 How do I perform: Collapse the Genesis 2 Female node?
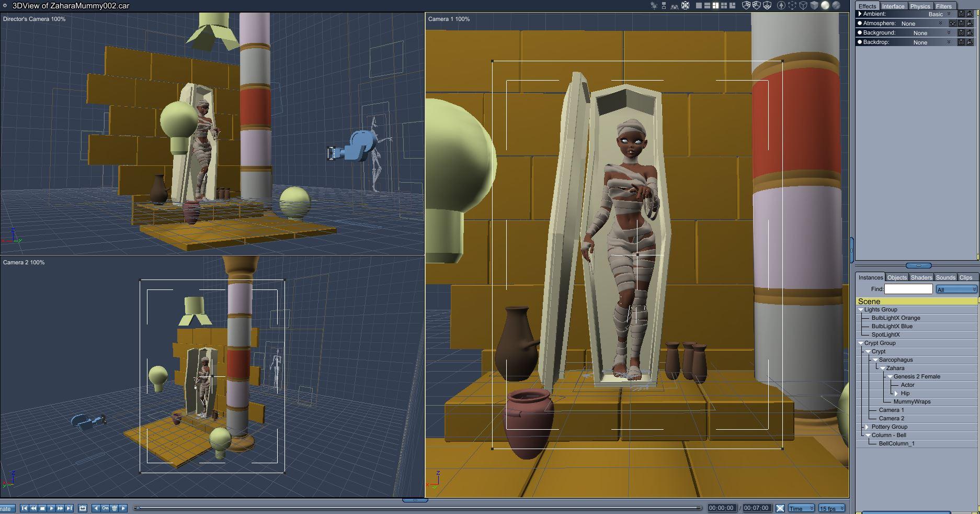tap(890, 377)
